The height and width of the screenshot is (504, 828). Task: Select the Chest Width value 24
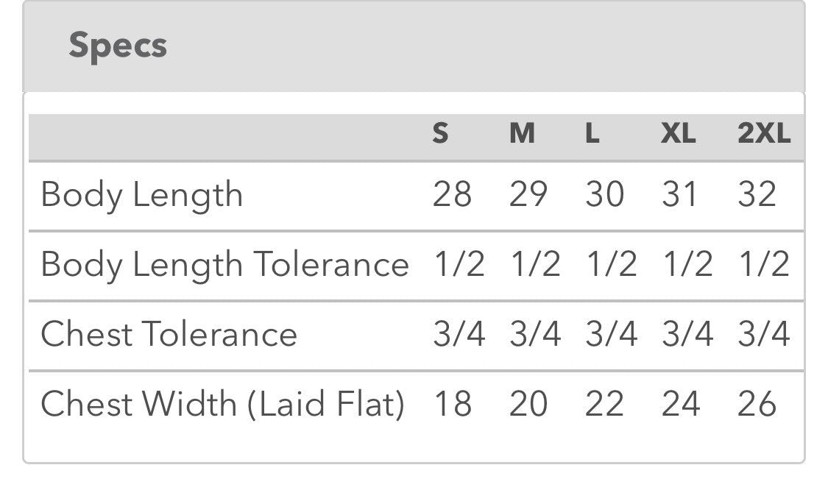point(680,404)
